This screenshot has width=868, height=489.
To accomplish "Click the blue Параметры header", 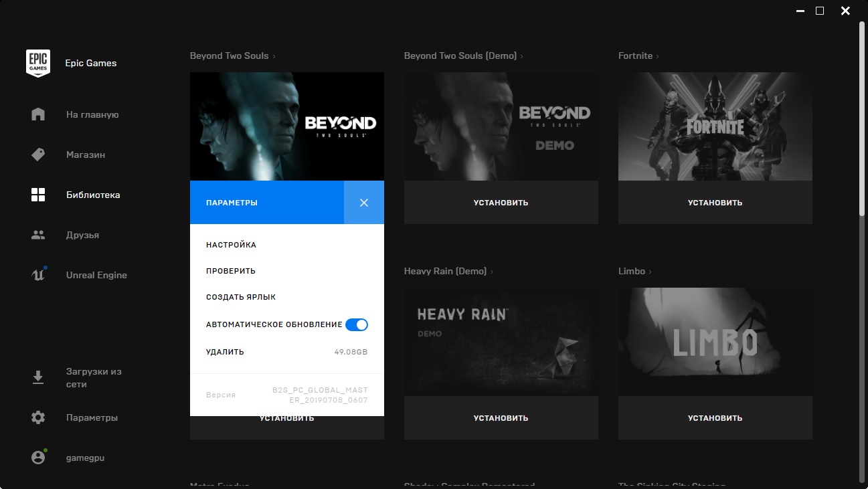I will (267, 202).
